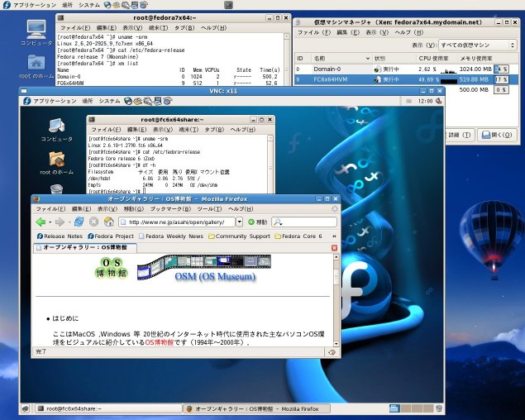
Task: Open the Release Notes bookmark in Firefox
Action: coord(60,236)
